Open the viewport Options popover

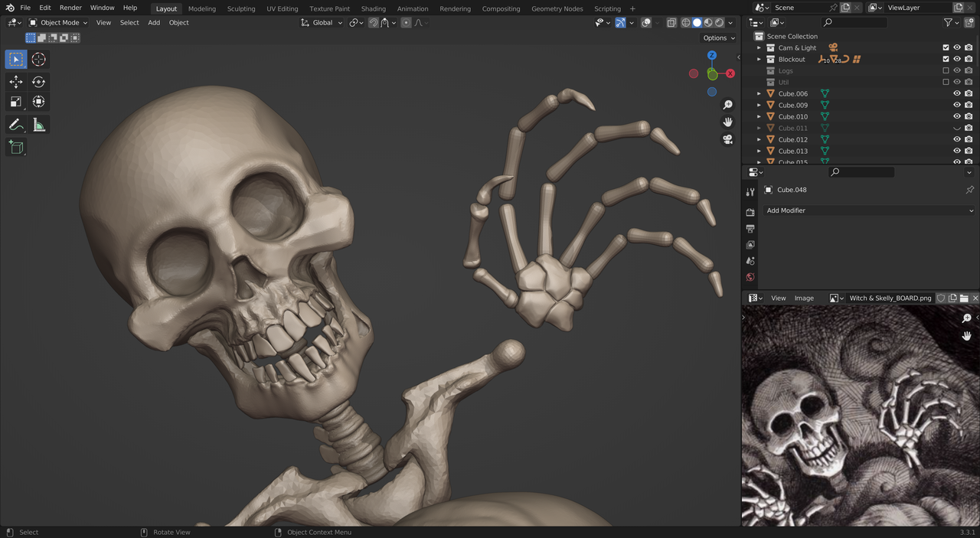click(717, 37)
